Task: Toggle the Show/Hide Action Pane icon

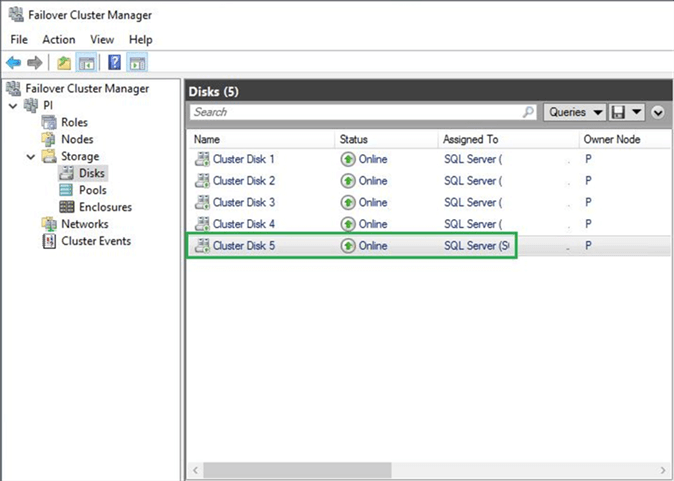Action: 138,63
